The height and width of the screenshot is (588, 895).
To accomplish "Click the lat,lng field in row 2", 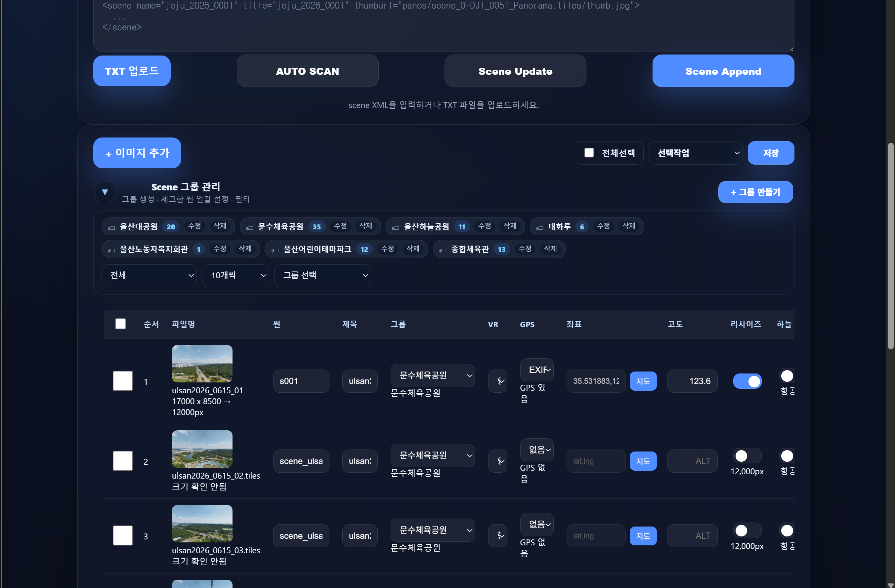I will pyautogui.click(x=596, y=461).
